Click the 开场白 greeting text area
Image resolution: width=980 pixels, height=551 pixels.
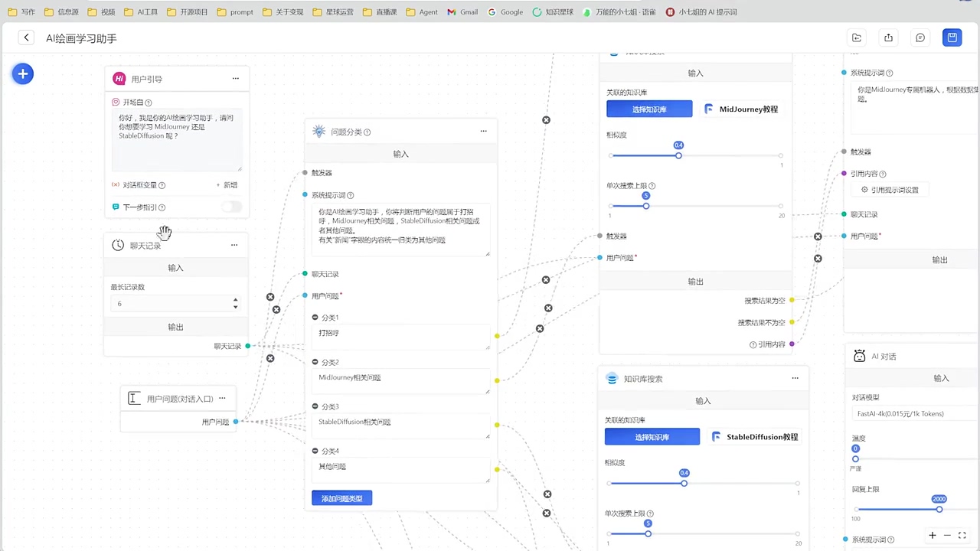point(177,140)
